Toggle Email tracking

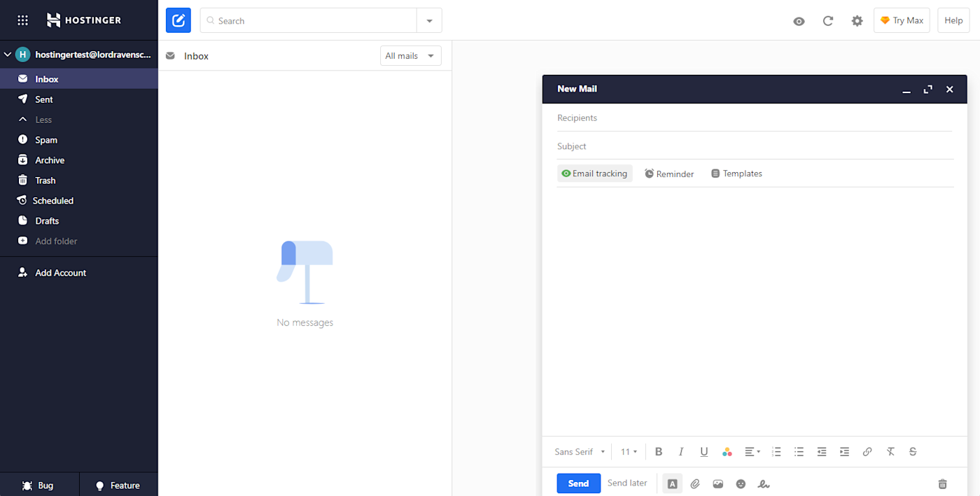click(594, 173)
